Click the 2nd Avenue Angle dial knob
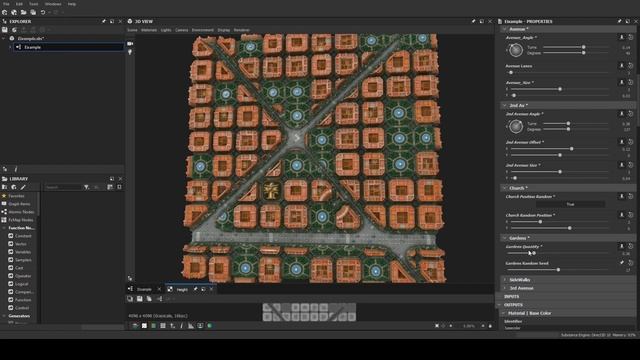Screen dimensions: 640x360 516,127
